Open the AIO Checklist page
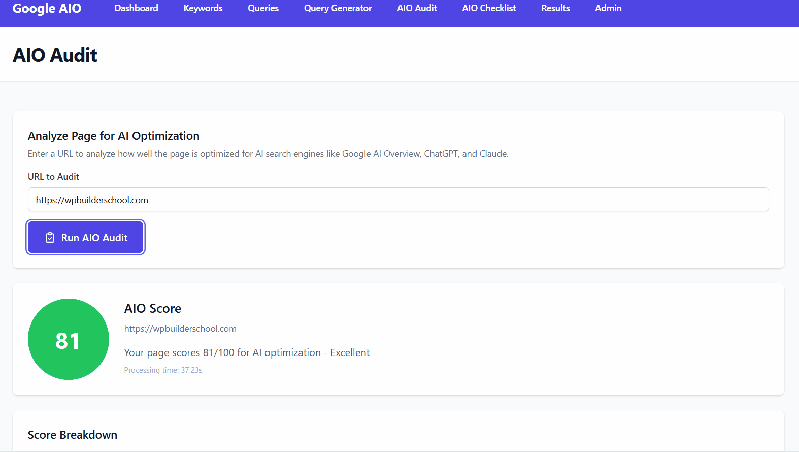Viewport: 799px width, 452px height. tap(489, 8)
